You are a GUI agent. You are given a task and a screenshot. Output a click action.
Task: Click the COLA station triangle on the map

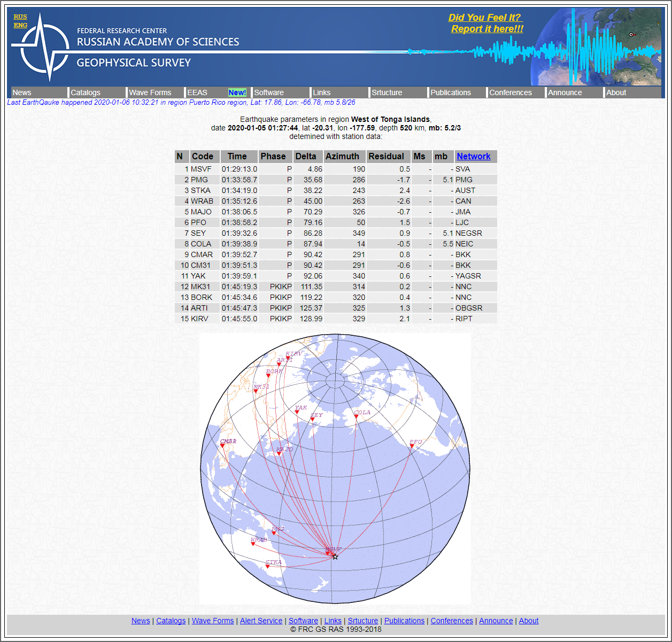tap(357, 417)
